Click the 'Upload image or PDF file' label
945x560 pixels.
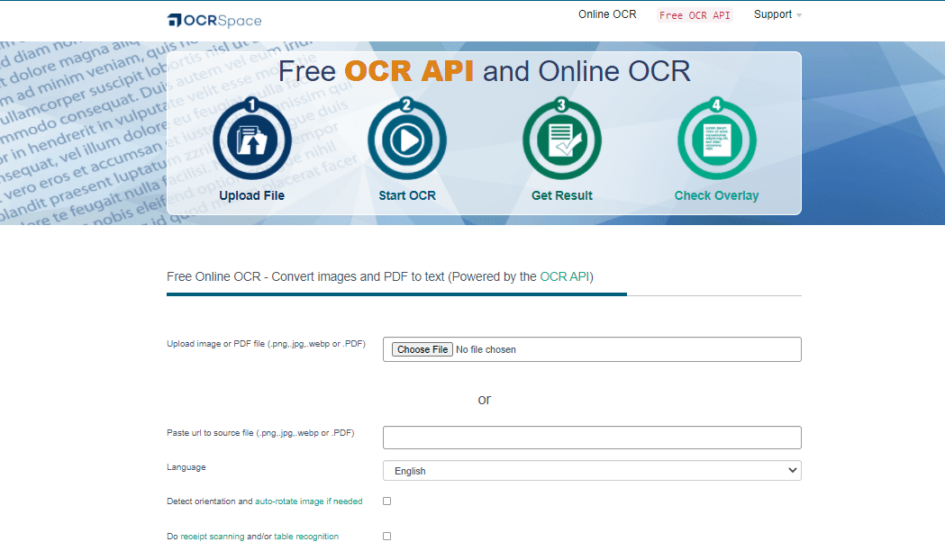pyautogui.click(x=266, y=344)
